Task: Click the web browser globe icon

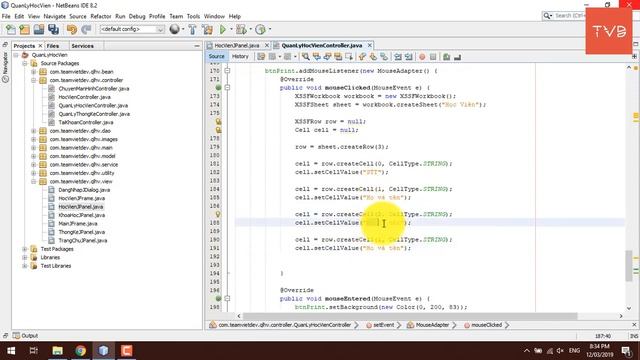Action: click(x=174, y=29)
